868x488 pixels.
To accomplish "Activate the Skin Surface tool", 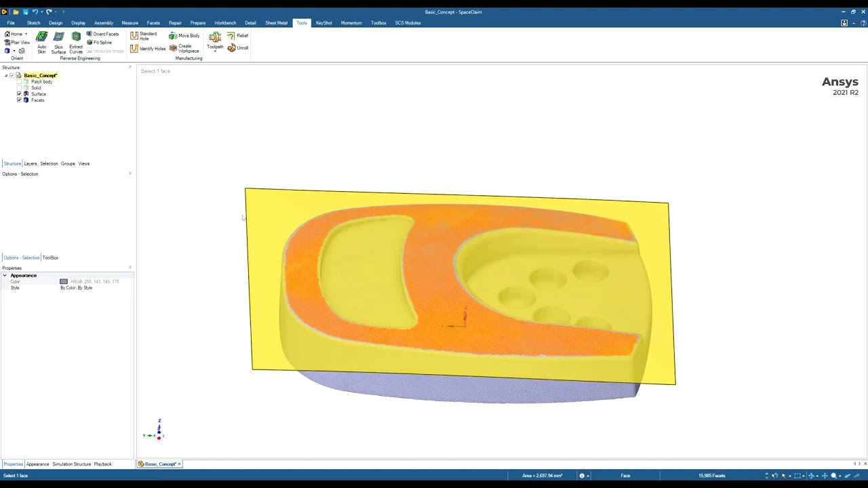I will click(58, 42).
